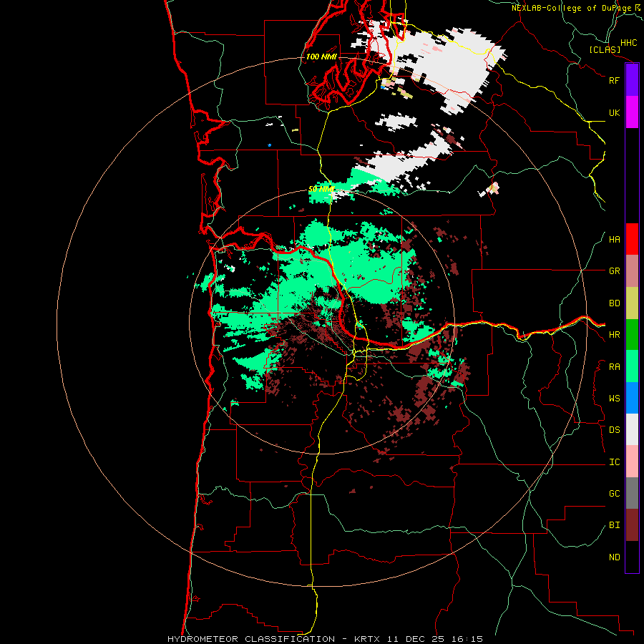Click the ND black legend swatch
The width and height of the screenshot is (644, 644).
[x=632, y=557]
